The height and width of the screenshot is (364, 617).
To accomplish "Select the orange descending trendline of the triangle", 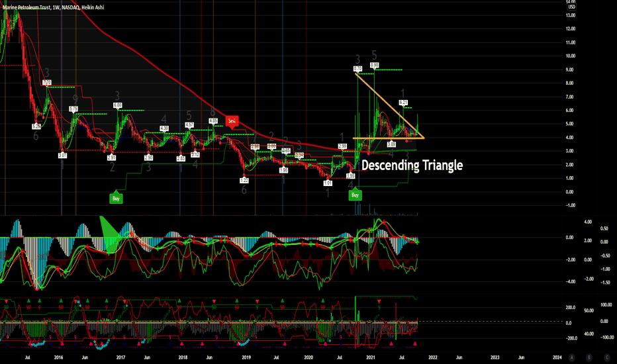I will click(x=389, y=105).
